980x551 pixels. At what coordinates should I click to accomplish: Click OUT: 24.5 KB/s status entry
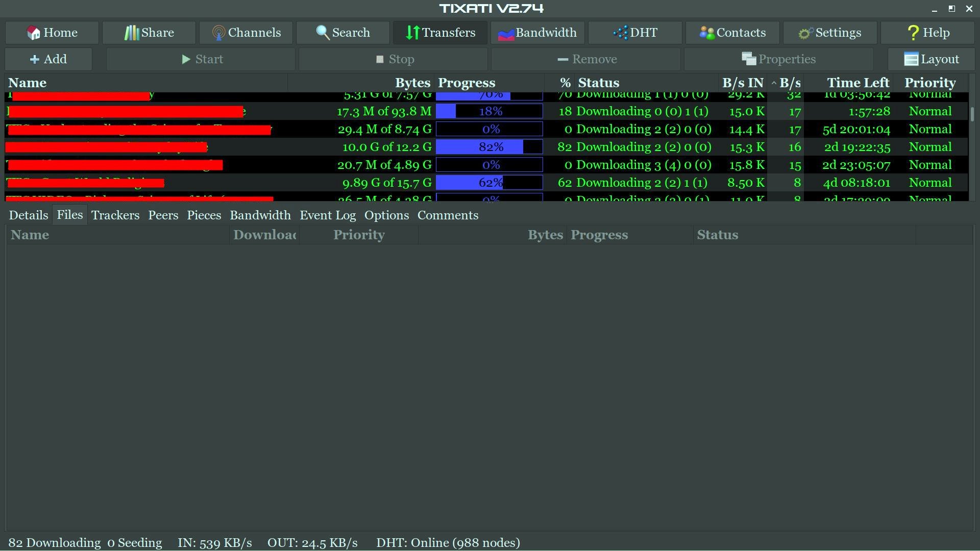[312, 543]
